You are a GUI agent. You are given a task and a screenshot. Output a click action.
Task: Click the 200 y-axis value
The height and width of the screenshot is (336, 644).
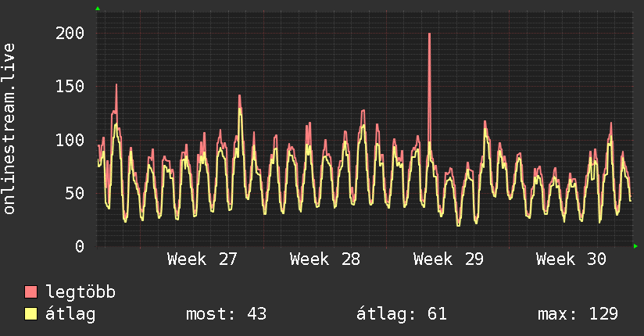(70, 34)
